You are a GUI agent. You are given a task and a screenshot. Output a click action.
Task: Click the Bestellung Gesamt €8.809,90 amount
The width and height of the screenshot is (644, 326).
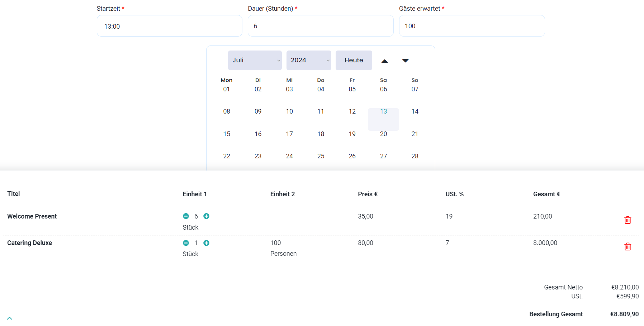coord(624,314)
